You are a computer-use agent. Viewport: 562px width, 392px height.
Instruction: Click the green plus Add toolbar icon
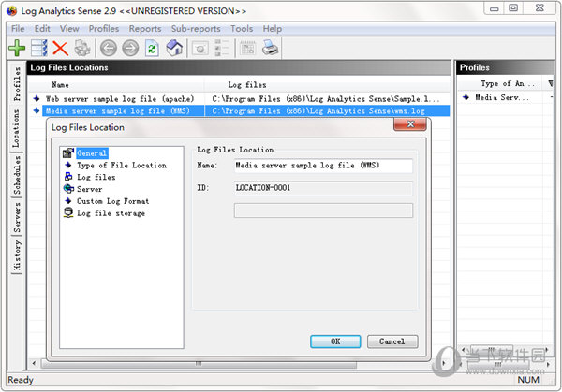[x=17, y=48]
